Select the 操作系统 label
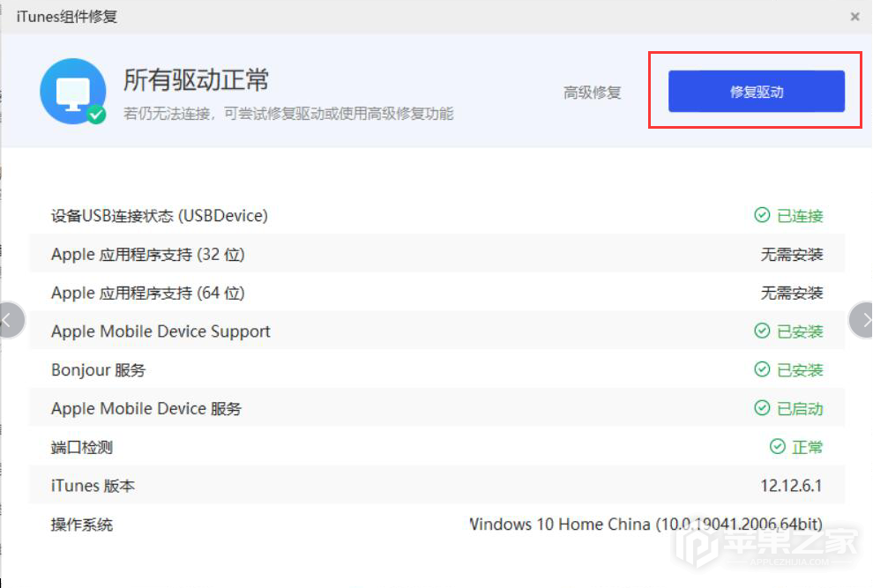This screenshot has width=873, height=588. (x=82, y=525)
